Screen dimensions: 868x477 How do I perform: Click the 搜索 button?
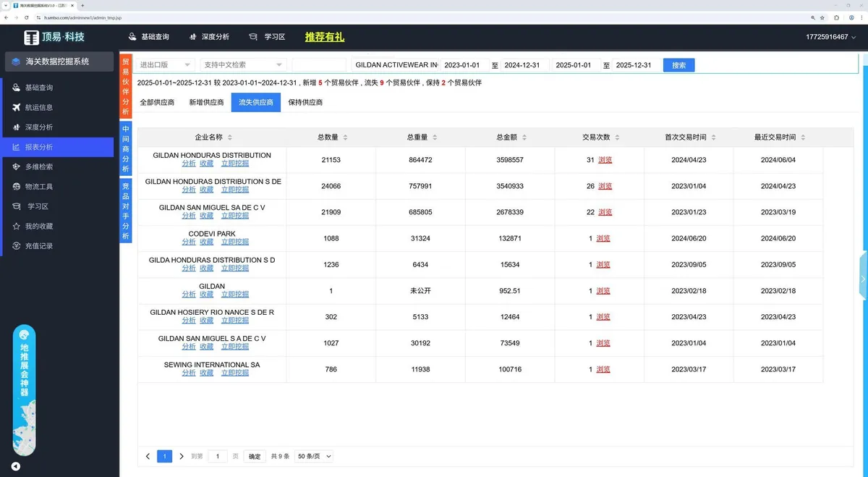point(679,65)
